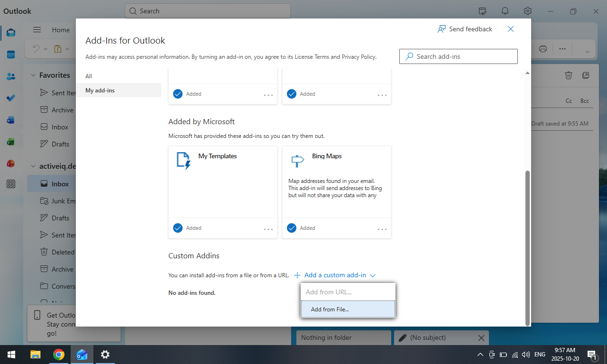607x364 pixels.
Task: Click the Search add-ins field
Action: tap(458, 56)
